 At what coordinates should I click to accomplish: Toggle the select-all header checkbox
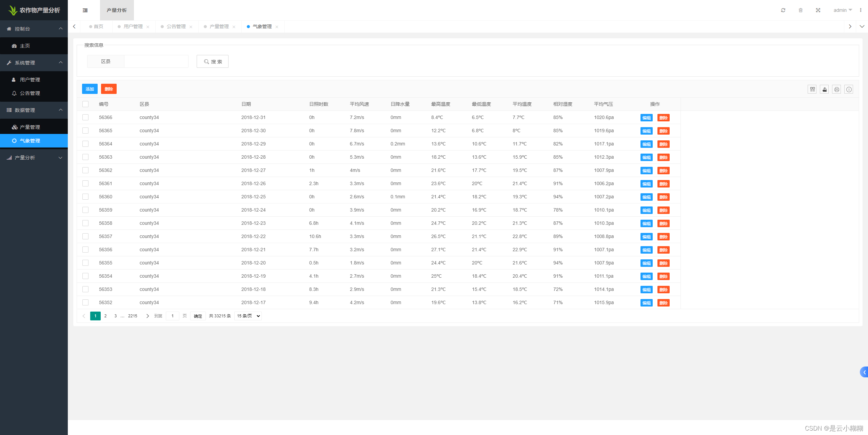click(85, 104)
